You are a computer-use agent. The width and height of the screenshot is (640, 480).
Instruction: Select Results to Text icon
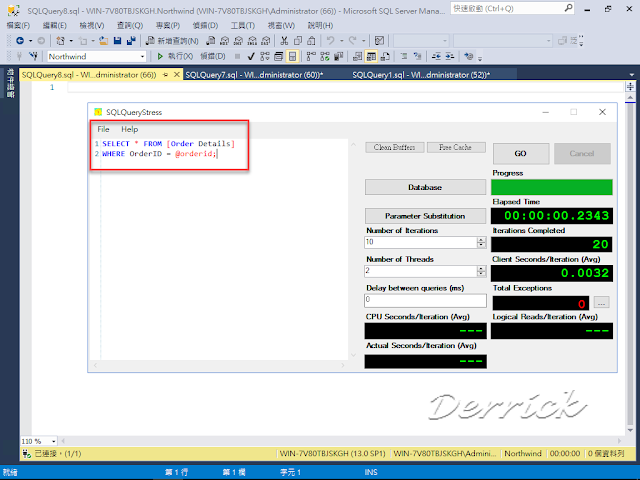coord(357,56)
